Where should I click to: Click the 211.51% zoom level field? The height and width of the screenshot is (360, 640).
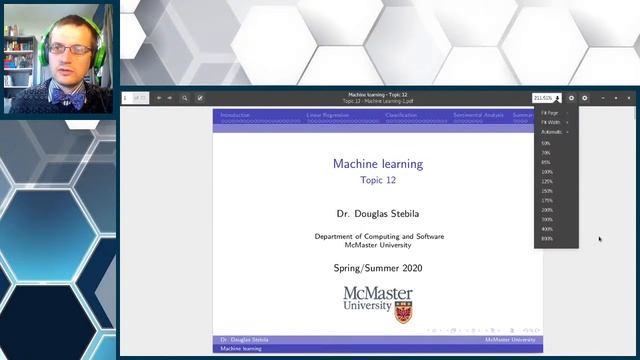point(543,98)
